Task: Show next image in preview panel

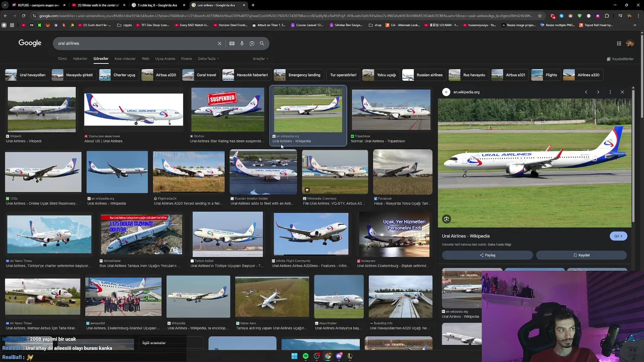Action: [x=598, y=92]
